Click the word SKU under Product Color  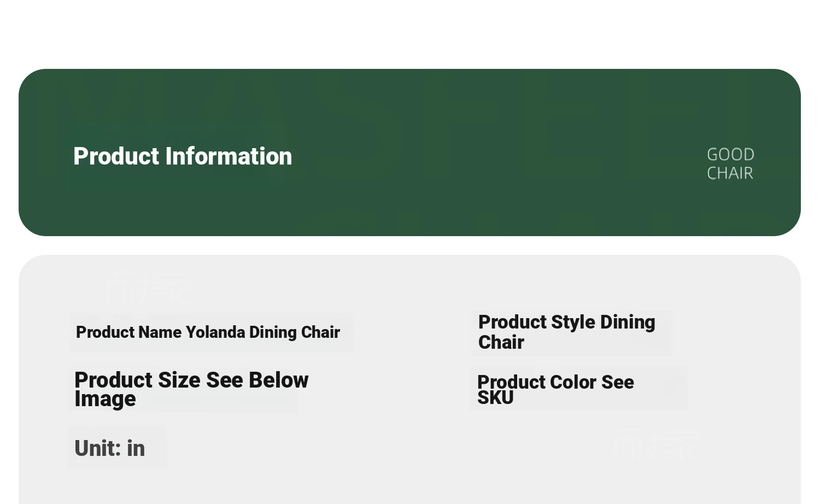[495, 398]
